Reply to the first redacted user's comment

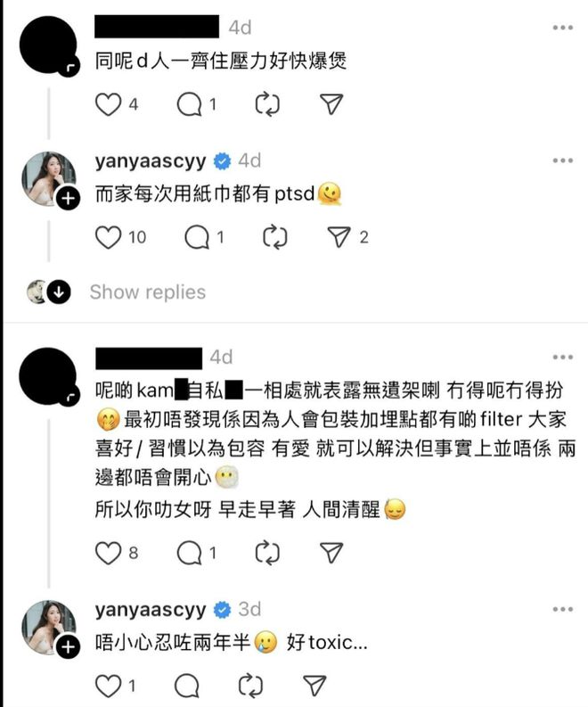189,105
